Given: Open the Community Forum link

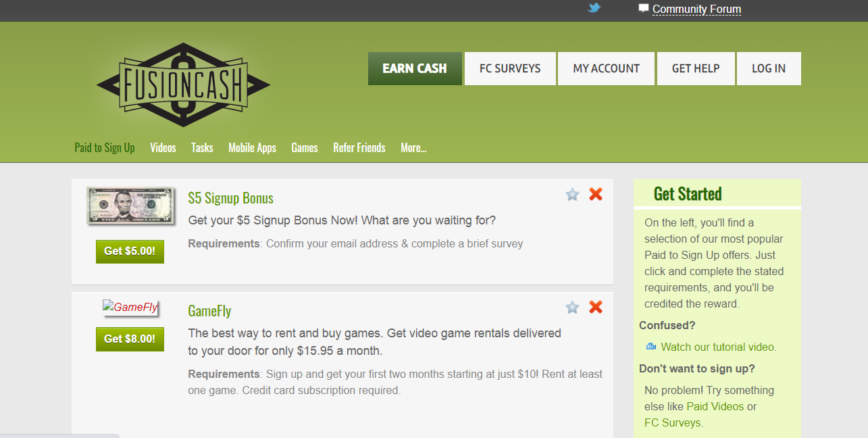Looking at the screenshot, I should (x=696, y=9).
